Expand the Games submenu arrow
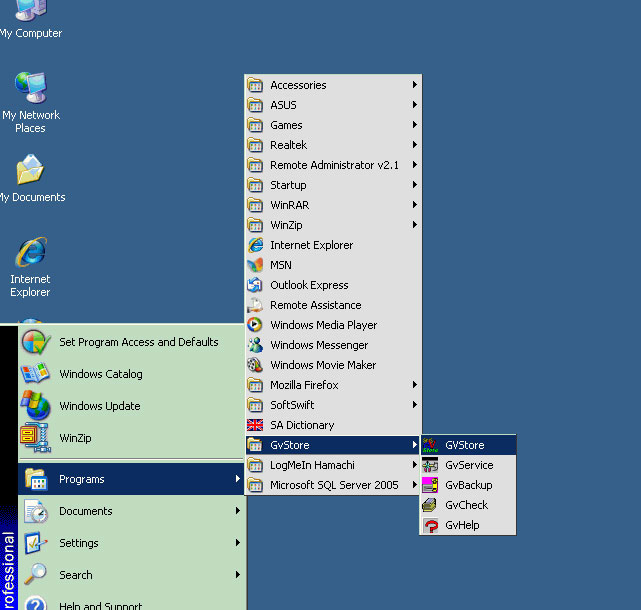This screenshot has width=641, height=610. point(415,125)
